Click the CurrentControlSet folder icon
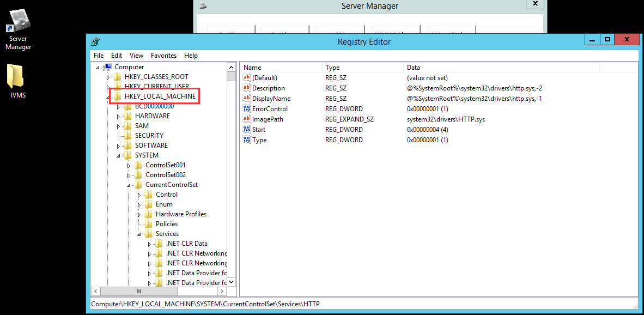This screenshot has height=315, width=644. [138, 185]
